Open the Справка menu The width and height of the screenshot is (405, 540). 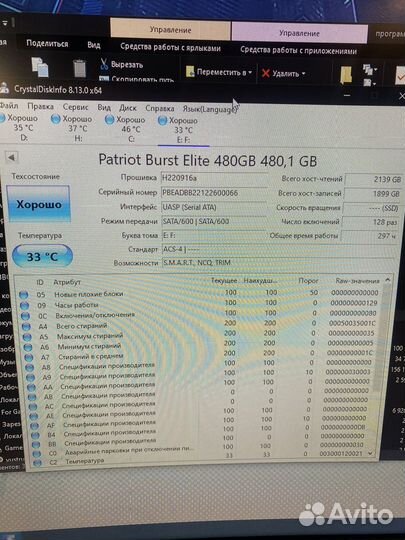(x=159, y=108)
